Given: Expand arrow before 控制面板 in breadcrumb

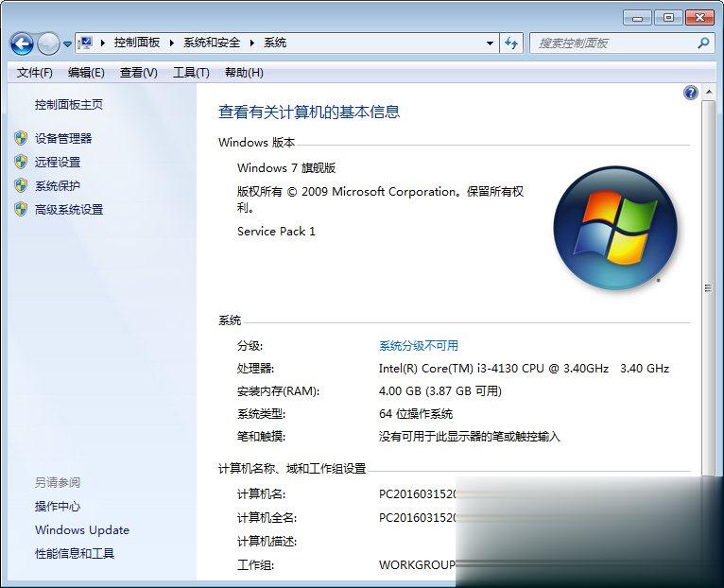Looking at the screenshot, I should point(102,43).
